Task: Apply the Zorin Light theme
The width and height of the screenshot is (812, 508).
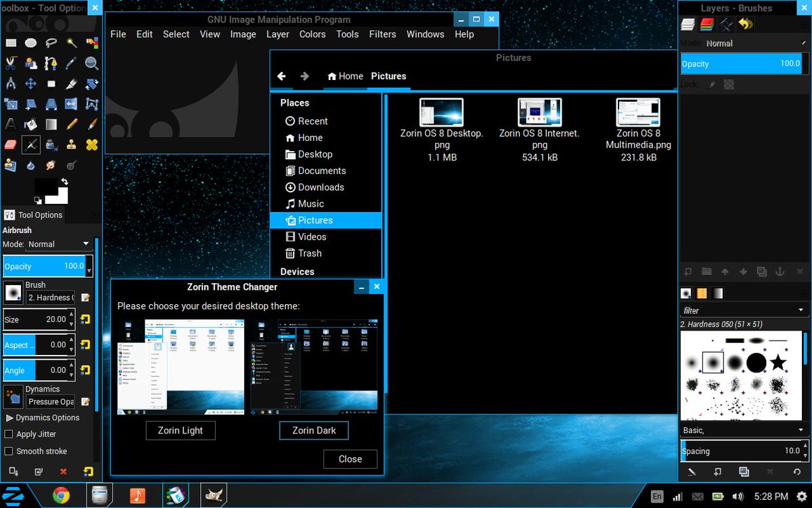Action: [181, 430]
